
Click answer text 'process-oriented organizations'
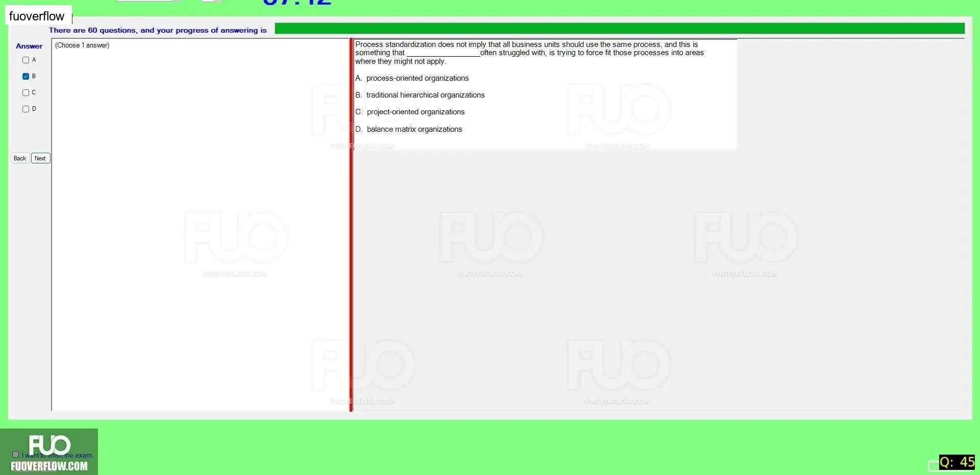418,78
